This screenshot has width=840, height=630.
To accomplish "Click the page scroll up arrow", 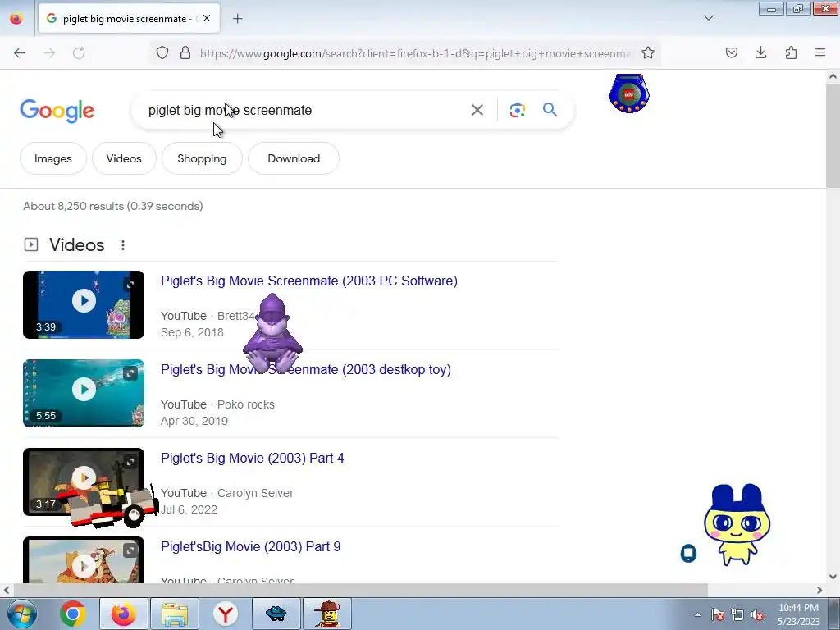I will (833, 76).
